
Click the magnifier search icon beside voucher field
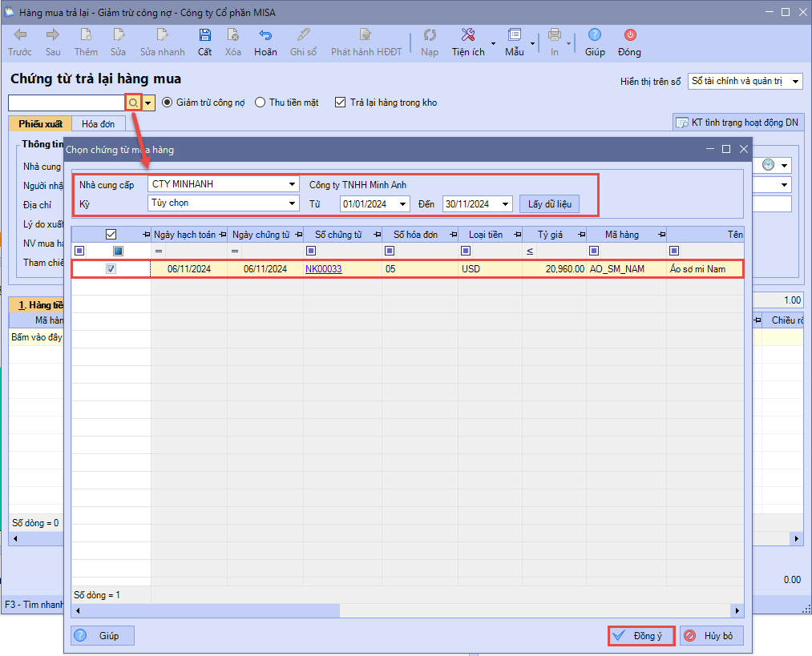tap(133, 103)
